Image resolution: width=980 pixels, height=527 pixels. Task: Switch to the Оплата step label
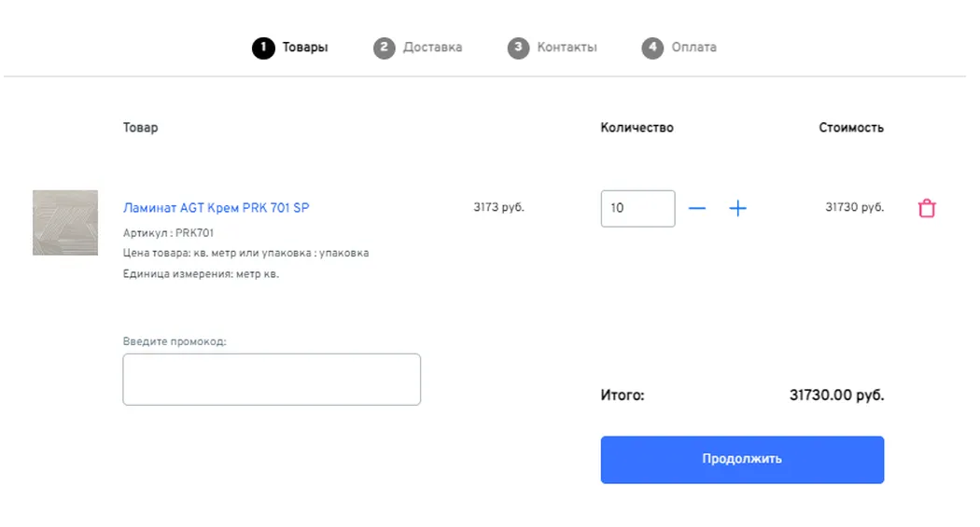click(x=693, y=48)
